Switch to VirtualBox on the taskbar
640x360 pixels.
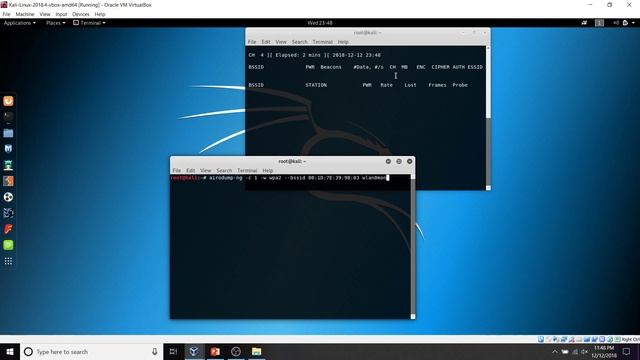pyautogui.click(x=194, y=352)
